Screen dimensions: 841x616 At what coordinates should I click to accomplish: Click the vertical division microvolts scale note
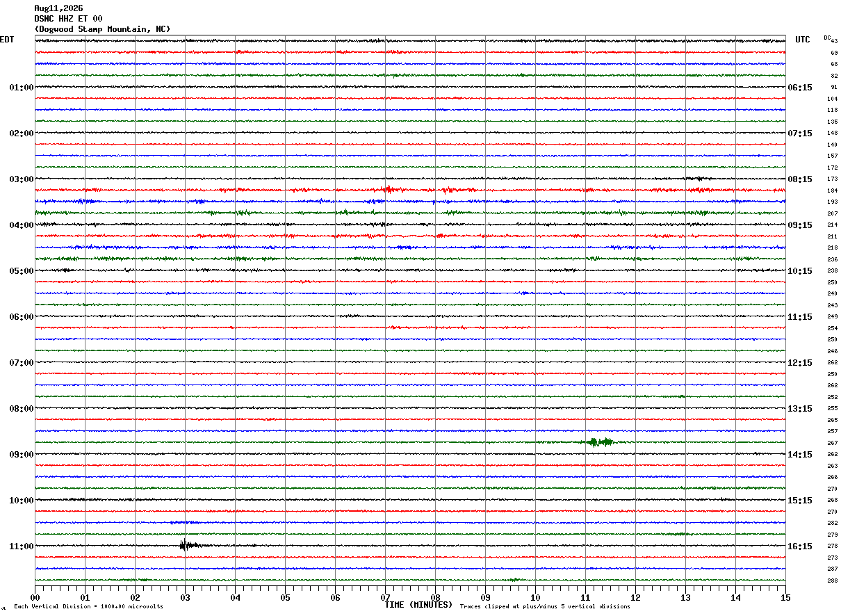88,606
